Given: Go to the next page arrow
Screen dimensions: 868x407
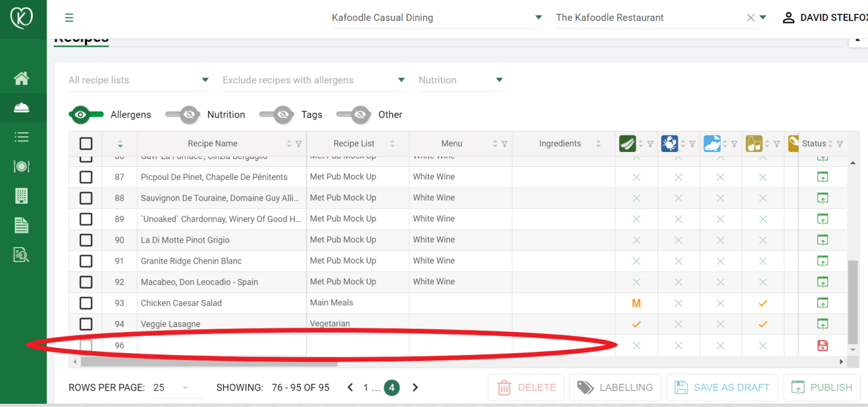Looking at the screenshot, I should tap(415, 388).
